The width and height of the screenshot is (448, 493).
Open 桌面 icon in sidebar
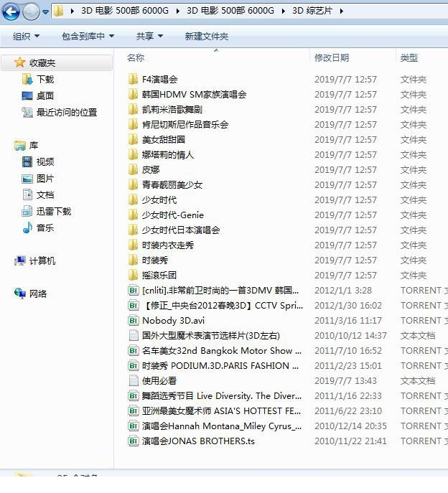click(27, 95)
